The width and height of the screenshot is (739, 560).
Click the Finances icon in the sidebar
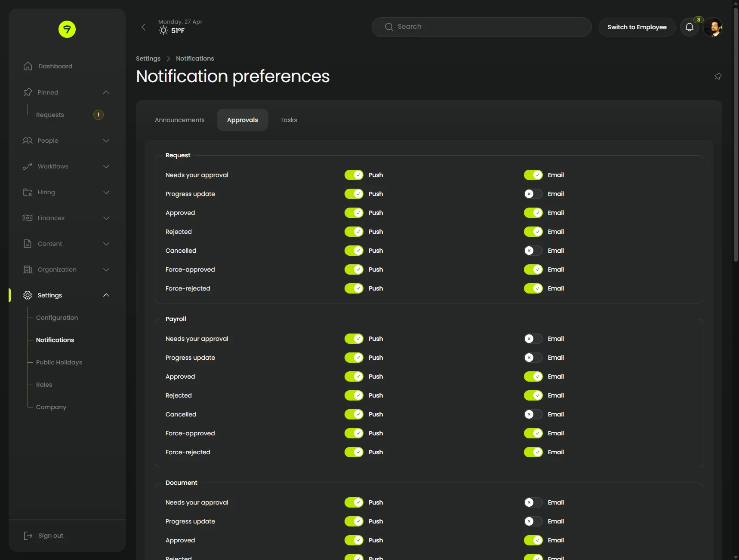[28, 218]
